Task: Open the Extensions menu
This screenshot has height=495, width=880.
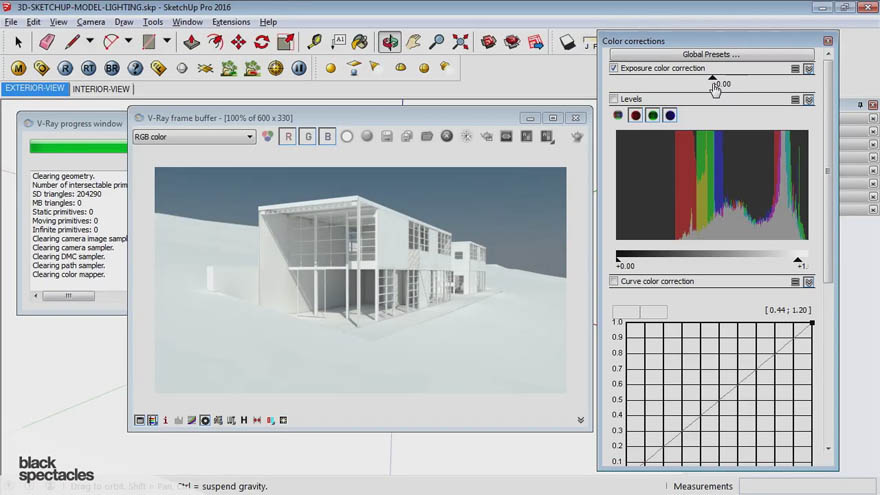Action: [231, 22]
